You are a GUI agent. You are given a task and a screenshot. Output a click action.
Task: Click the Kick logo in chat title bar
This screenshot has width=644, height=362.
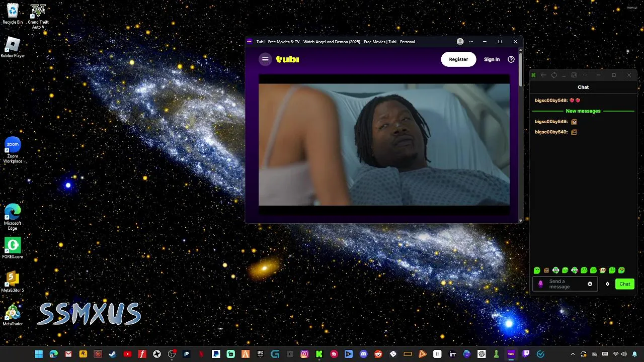click(533, 75)
